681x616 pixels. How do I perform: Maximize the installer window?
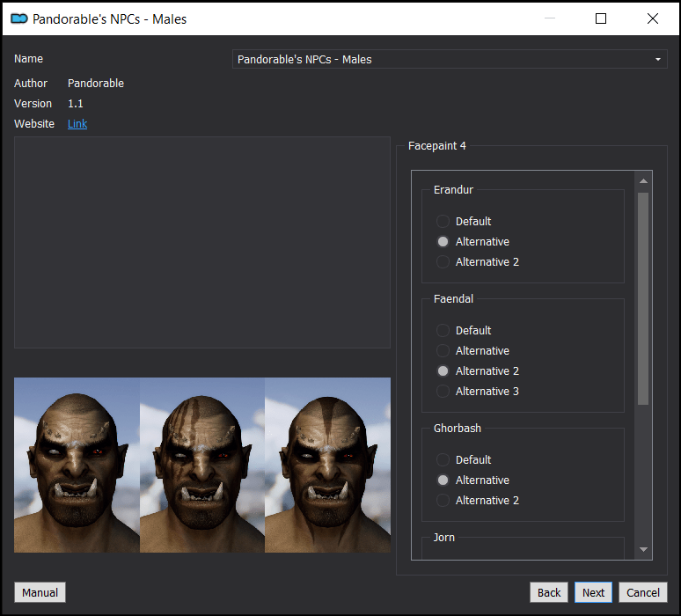601,18
